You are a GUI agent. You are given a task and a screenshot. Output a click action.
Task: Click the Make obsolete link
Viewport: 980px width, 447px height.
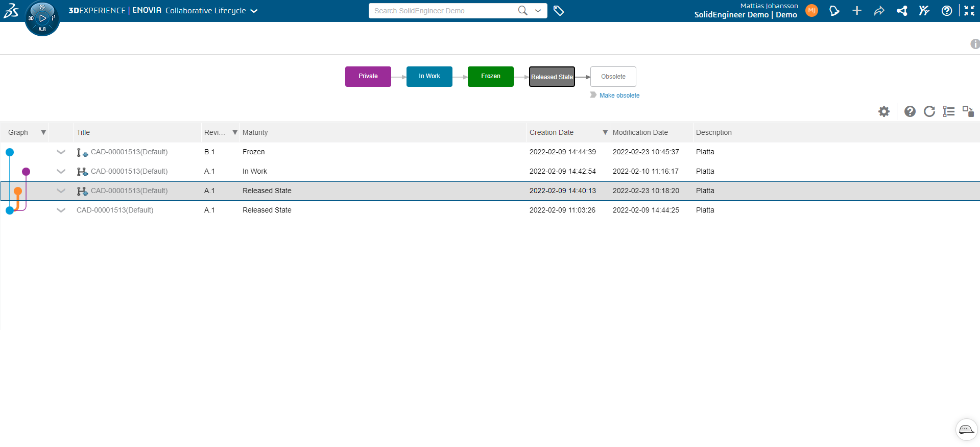coord(619,96)
